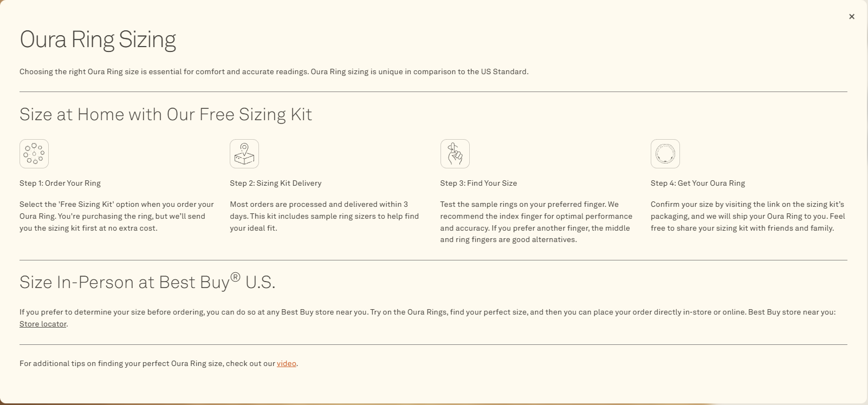This screenshot has height=405, width=868.
Task: Click the 'Step 3: Find Your Size' label
Action: [x=478, y=184]
